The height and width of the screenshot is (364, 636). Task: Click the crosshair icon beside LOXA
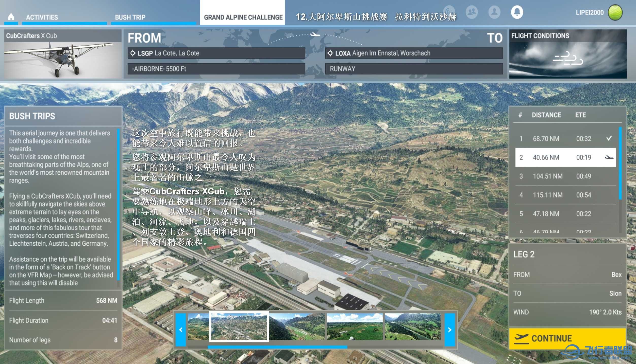click(330, 53)
